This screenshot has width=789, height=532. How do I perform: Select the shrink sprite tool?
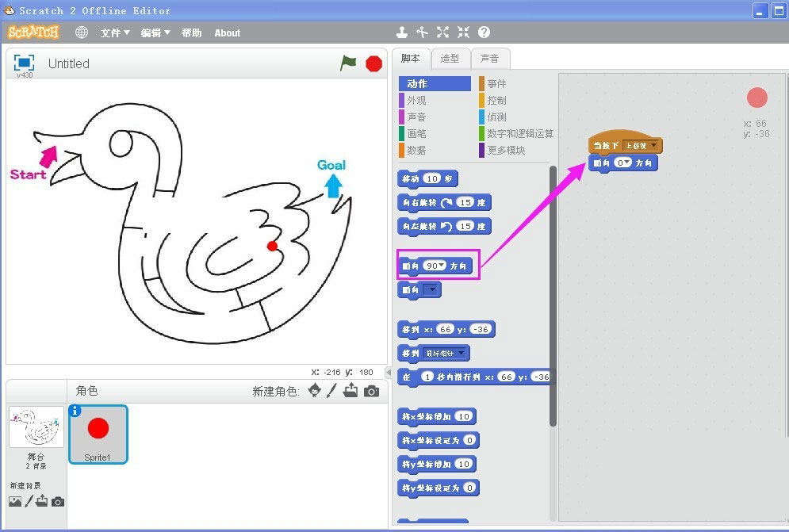[463, 33]
